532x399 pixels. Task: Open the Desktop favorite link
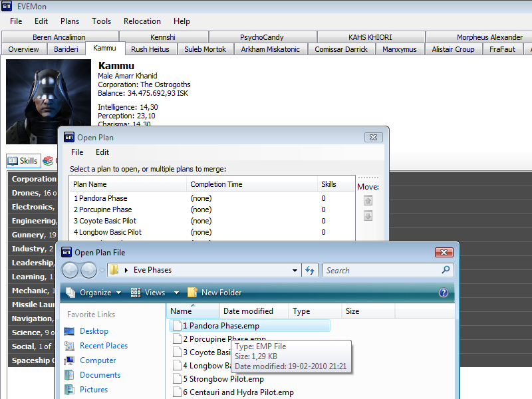pyautogui.click(x=94, y=331)
